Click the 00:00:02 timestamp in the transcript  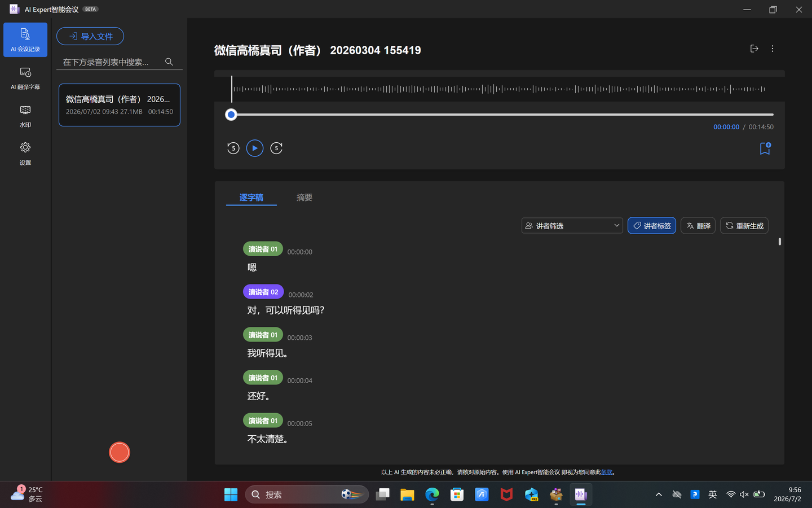(301, 295)
